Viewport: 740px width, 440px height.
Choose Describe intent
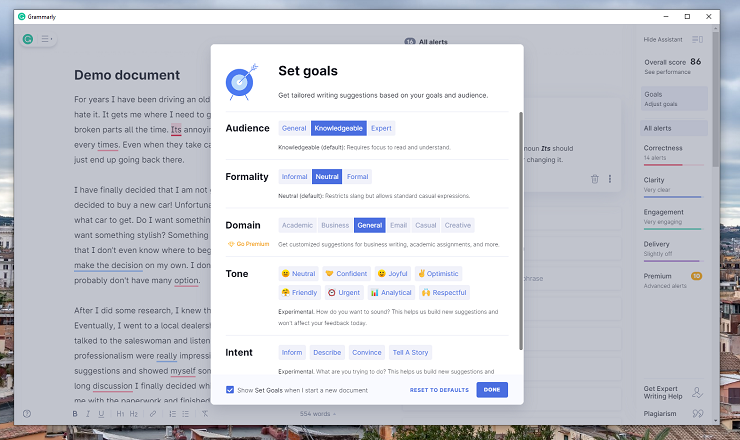327,353
